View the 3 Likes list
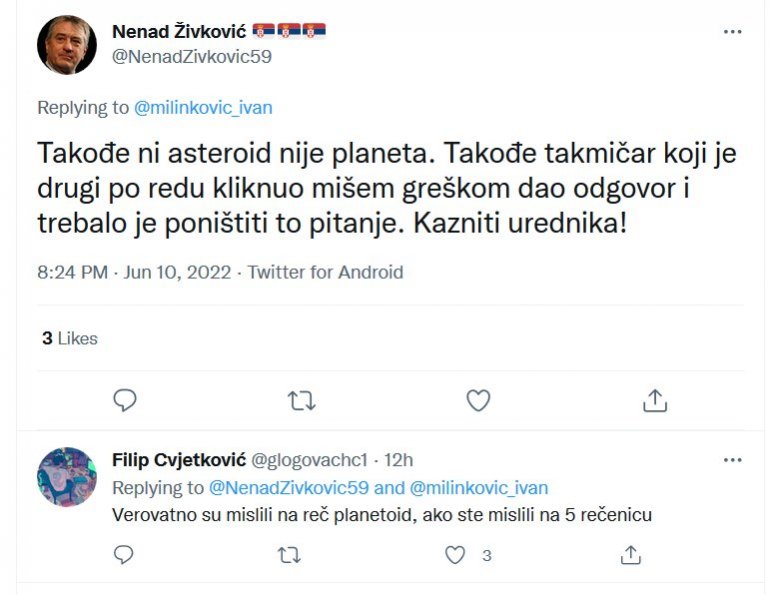The height and width of the screenshot is (595, 770). 70,339
